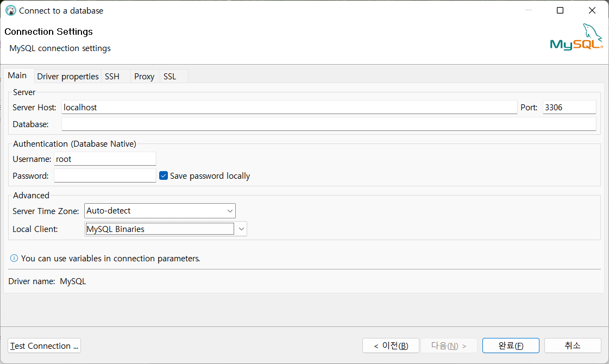Open the Server Time Zone dropdown
609x364 pixels.
click(160, 211)
